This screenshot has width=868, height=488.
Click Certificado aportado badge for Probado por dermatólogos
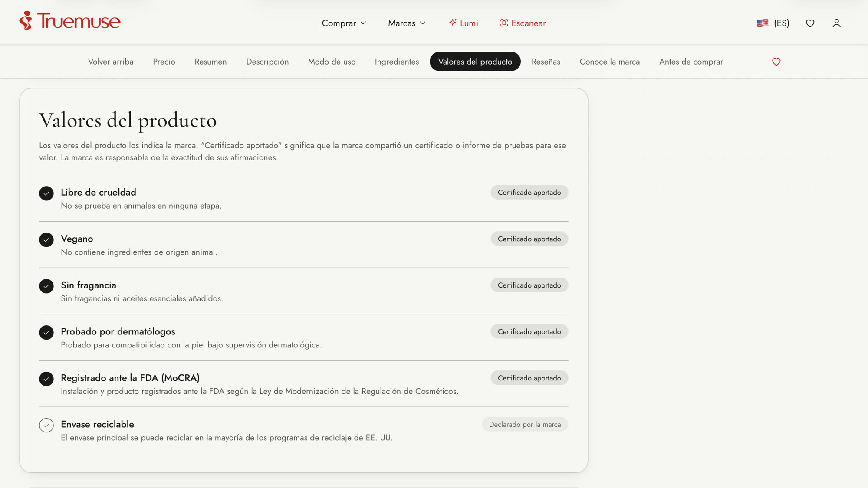point(529,331)
